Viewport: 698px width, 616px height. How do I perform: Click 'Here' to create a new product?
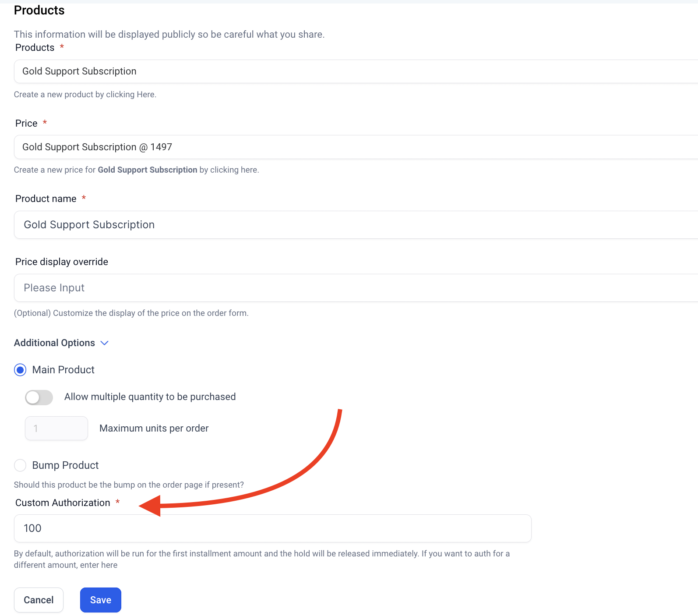coord(145,95)
